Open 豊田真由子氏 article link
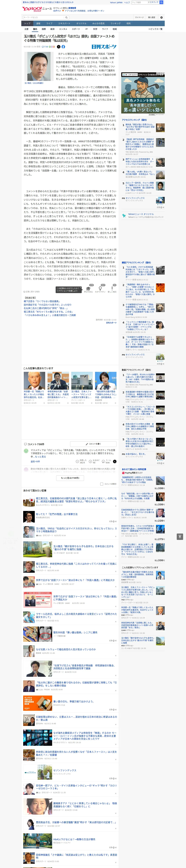 coord(76,823)
